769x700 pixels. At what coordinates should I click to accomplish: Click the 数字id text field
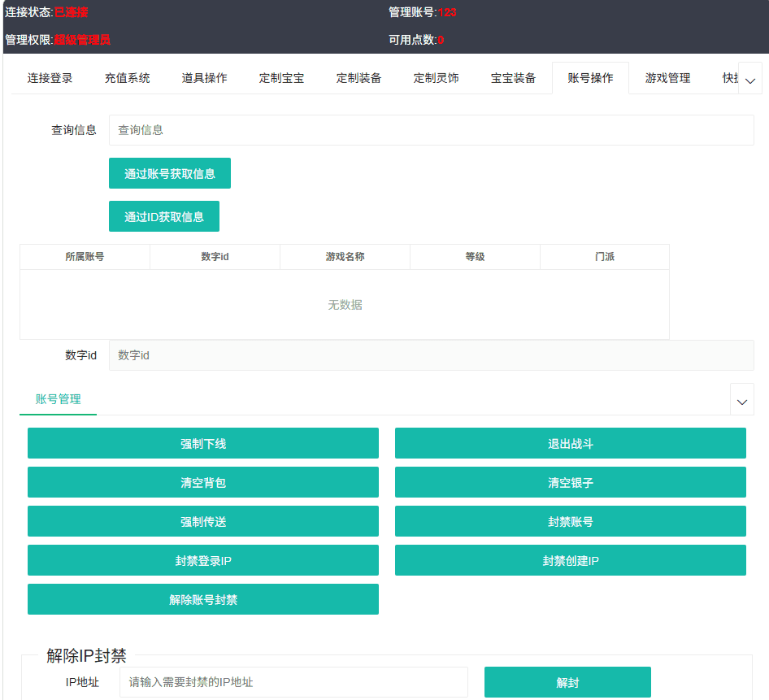pyautogui.click(x=431, y=355)
